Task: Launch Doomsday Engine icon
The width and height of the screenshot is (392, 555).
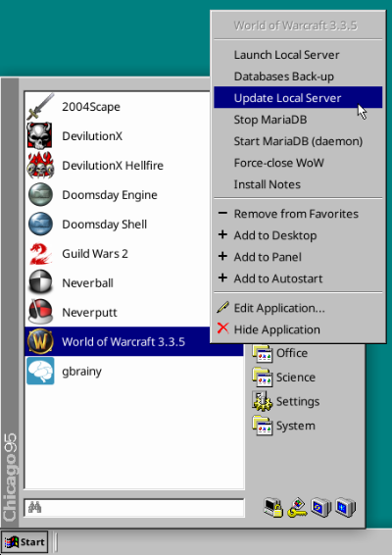Action: point(41,195)
